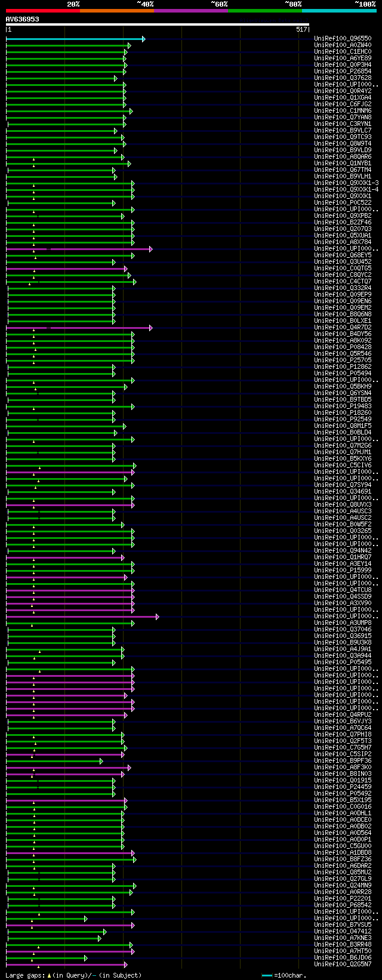Screen dimensions: 382x980
Task: Select hit label UniRef100_Q1XGA4
Action: 343,98
